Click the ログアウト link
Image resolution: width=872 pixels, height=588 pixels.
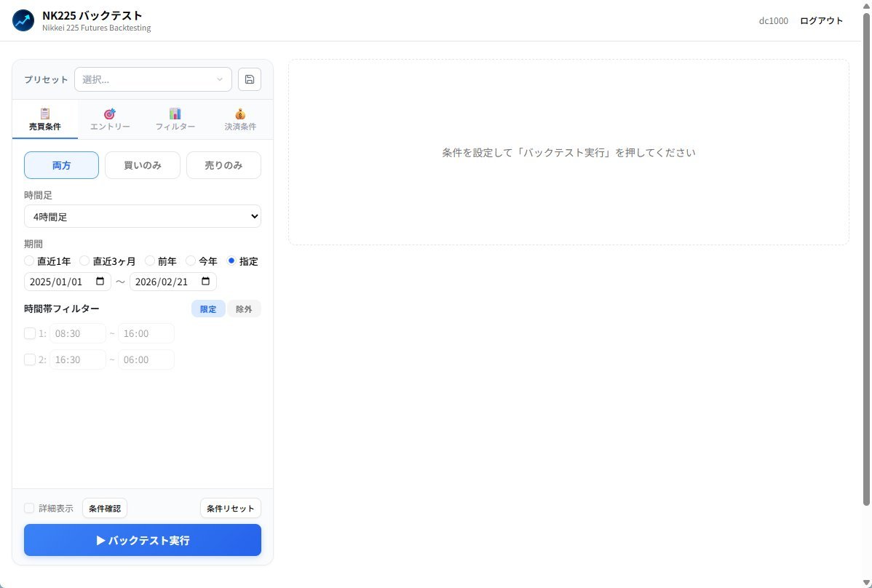click(x=821, y=20)
